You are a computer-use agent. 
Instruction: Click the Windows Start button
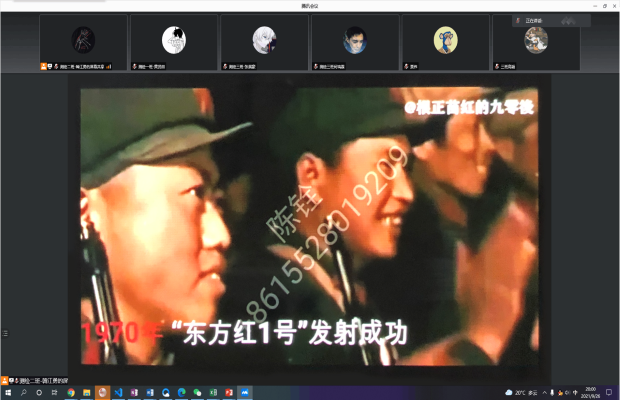pos(8,393)
